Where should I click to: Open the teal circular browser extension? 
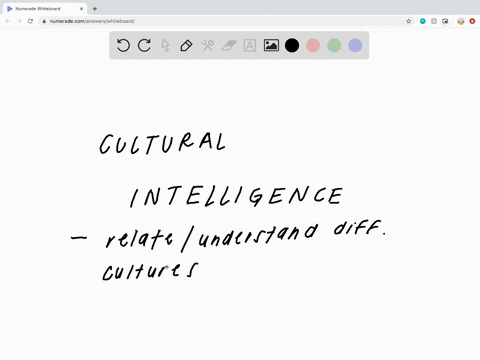[x=423, y=21]
